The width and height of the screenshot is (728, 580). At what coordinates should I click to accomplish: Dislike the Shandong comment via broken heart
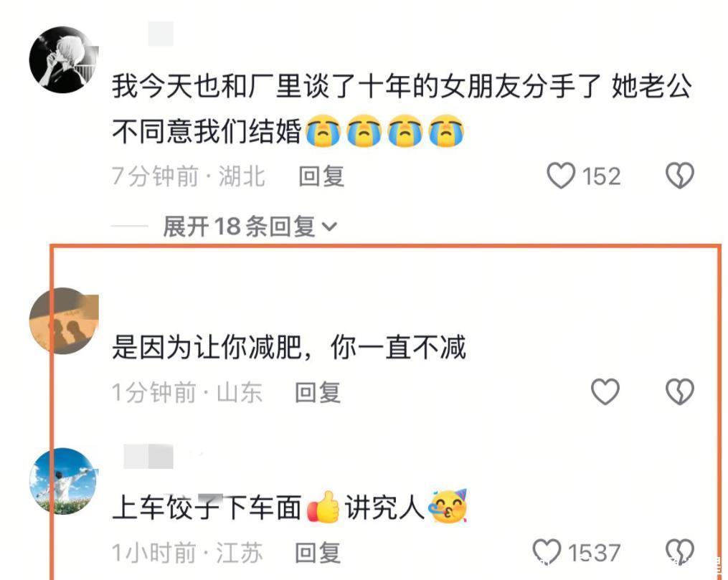[680, 391]
